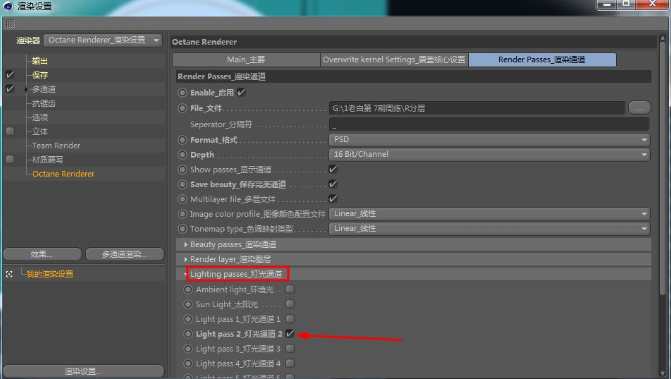671x379 pixels.
Task: Click the Enable parameter circle button
Action: click(183, 92)
